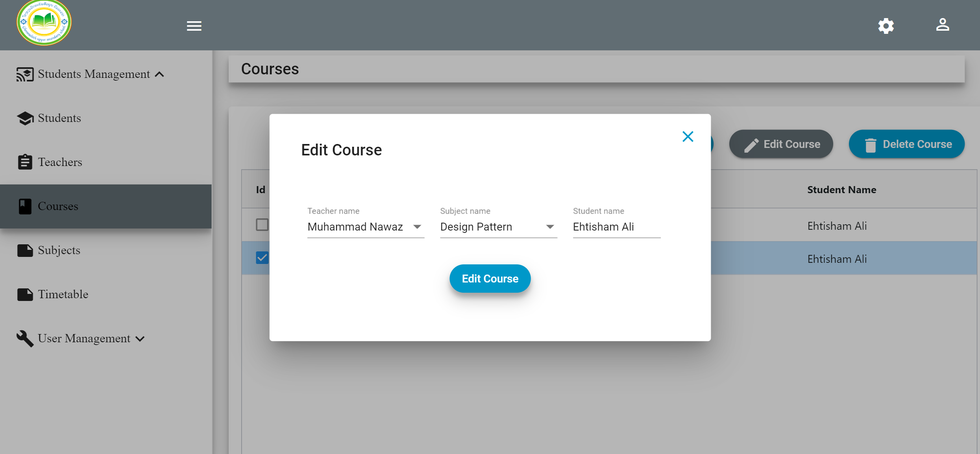Close the Edit Course dialog
Screen dimensions: 980x454
688,137
